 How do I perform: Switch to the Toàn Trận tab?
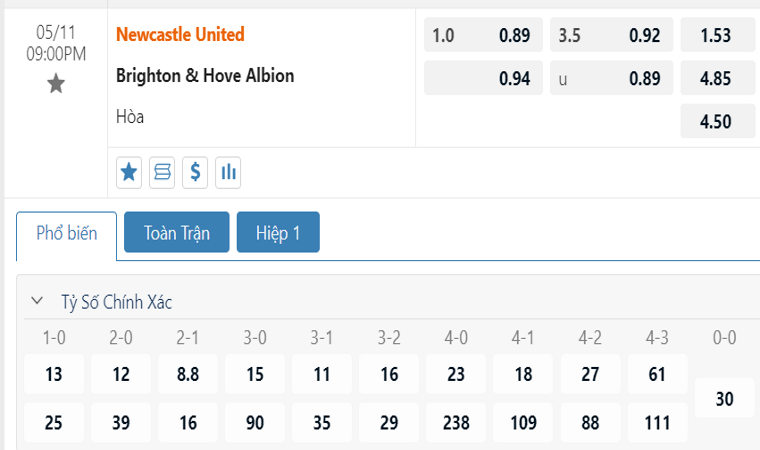[177, 233]
